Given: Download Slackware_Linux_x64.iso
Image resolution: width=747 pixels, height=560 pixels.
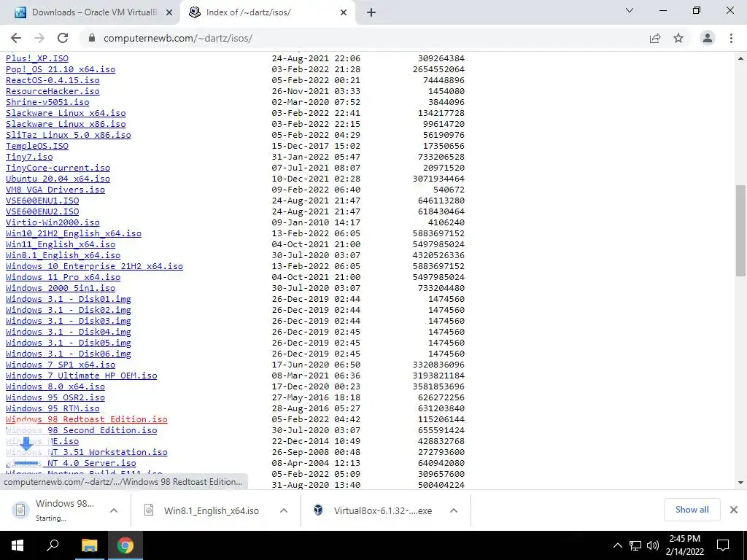Looking at the screenshot, I should [66, 113].
